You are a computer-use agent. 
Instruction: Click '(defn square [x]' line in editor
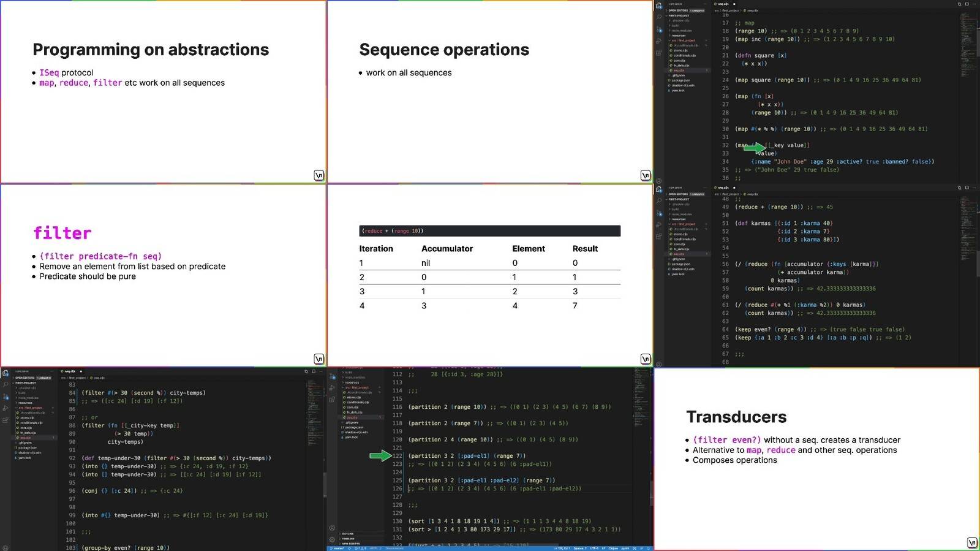[x=761, y=55]
